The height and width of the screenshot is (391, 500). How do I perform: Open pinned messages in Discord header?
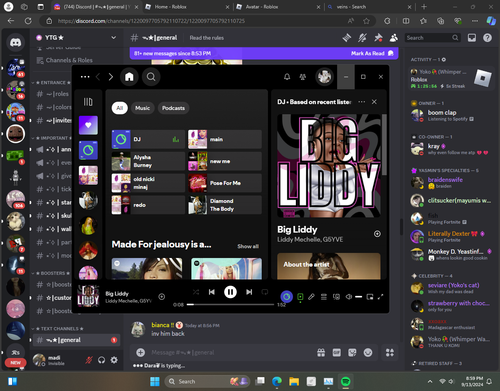378,38
